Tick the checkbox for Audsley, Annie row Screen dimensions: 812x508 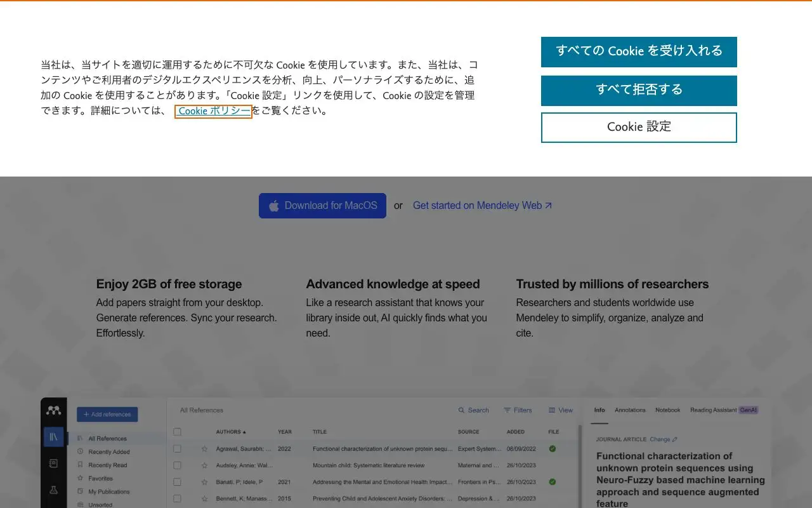click(178, 465)
